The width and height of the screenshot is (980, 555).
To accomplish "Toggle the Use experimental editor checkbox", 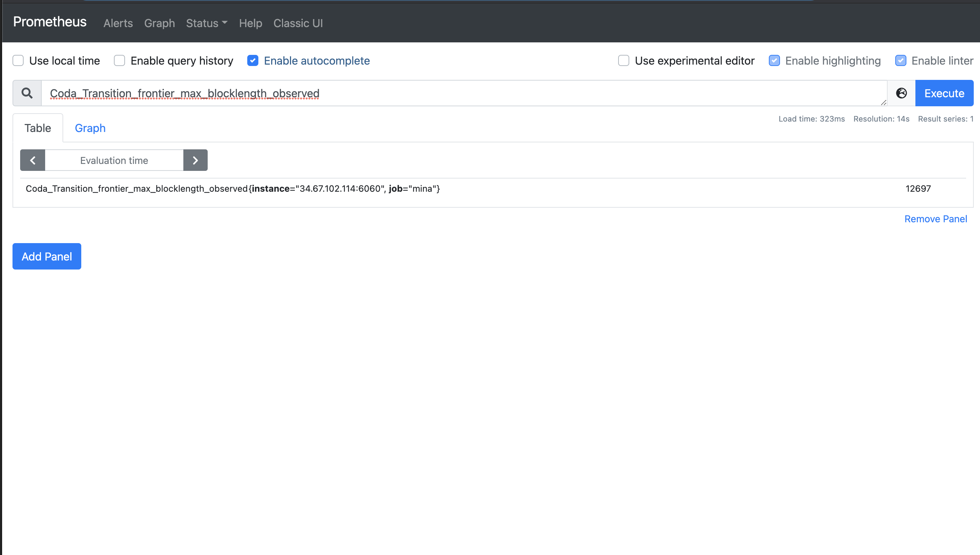I will [623, 61].
